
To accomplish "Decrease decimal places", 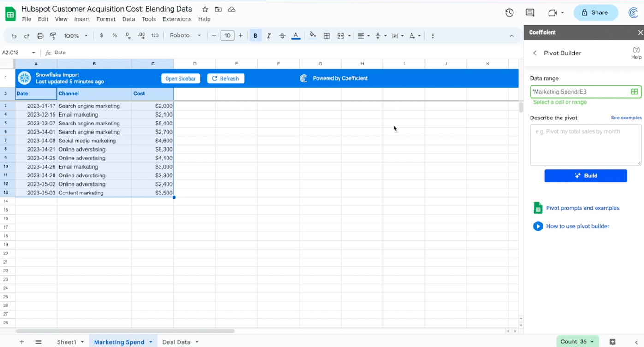I will tap(128, 35).
